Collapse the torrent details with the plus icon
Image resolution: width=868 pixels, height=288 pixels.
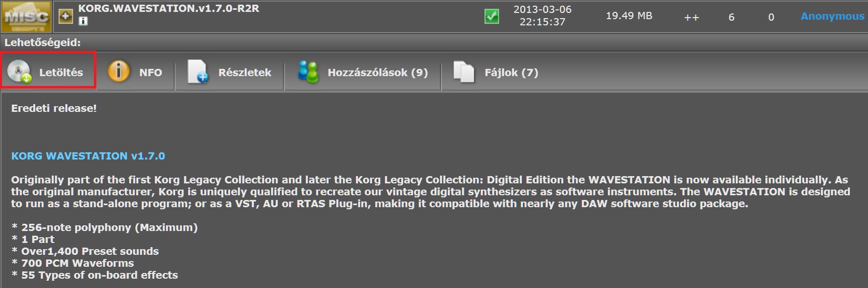[x=65, y=17]
